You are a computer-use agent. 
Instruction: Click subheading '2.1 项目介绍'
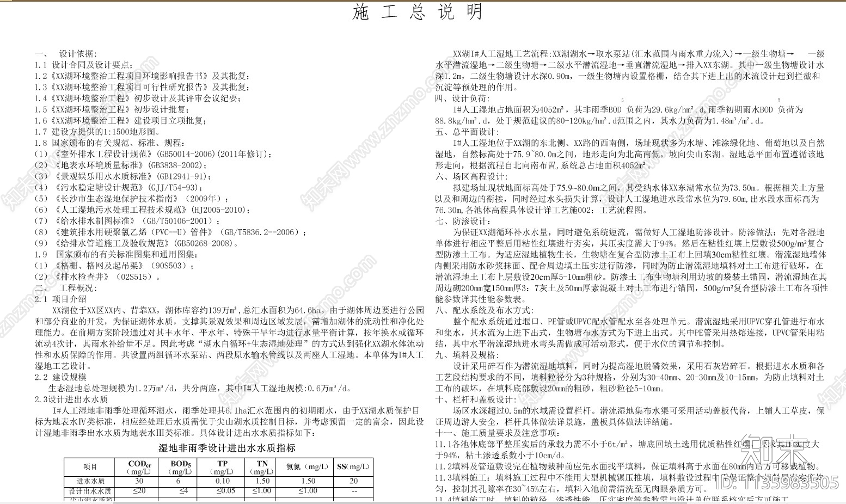click(60, 299)
